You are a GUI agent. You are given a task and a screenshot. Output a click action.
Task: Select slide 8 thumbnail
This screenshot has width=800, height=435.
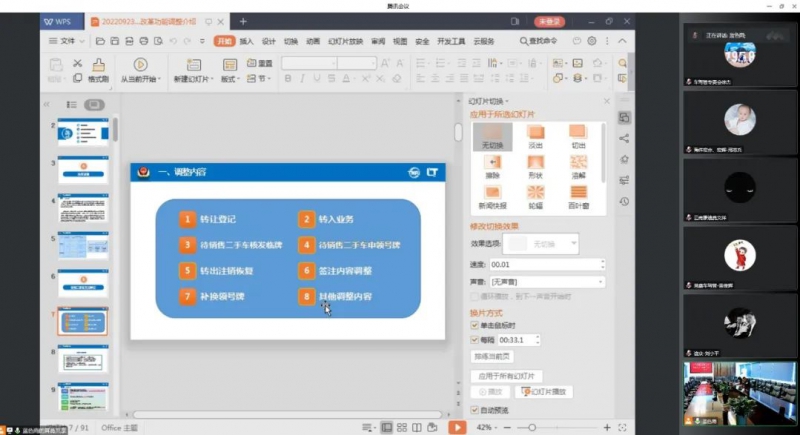coord(83,359)
